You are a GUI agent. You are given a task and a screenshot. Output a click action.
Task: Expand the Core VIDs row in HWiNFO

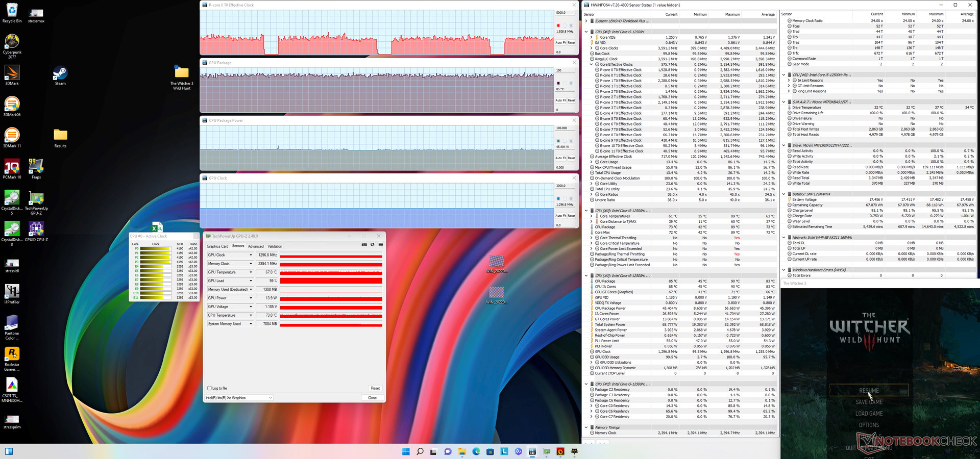592,37
